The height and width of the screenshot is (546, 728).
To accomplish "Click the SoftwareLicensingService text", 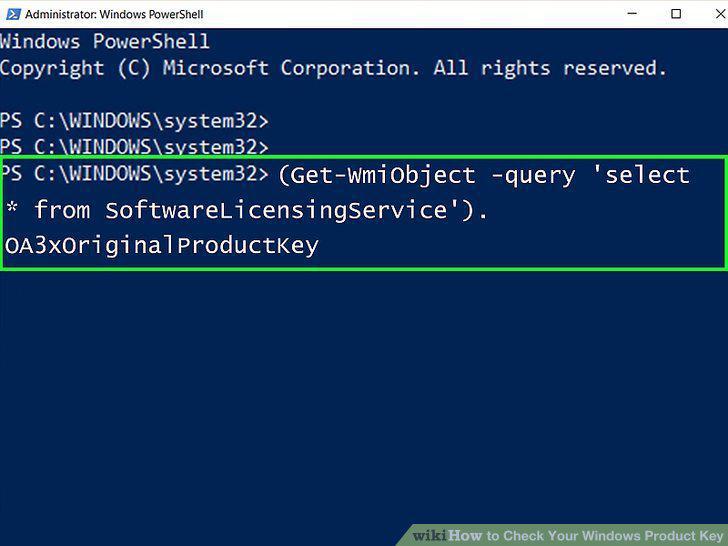I will [276, 211].
